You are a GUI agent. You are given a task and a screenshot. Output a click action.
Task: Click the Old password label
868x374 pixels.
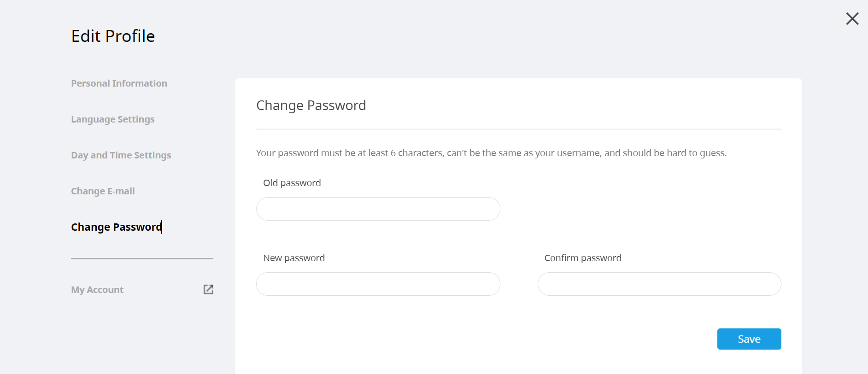coord(292,183)
